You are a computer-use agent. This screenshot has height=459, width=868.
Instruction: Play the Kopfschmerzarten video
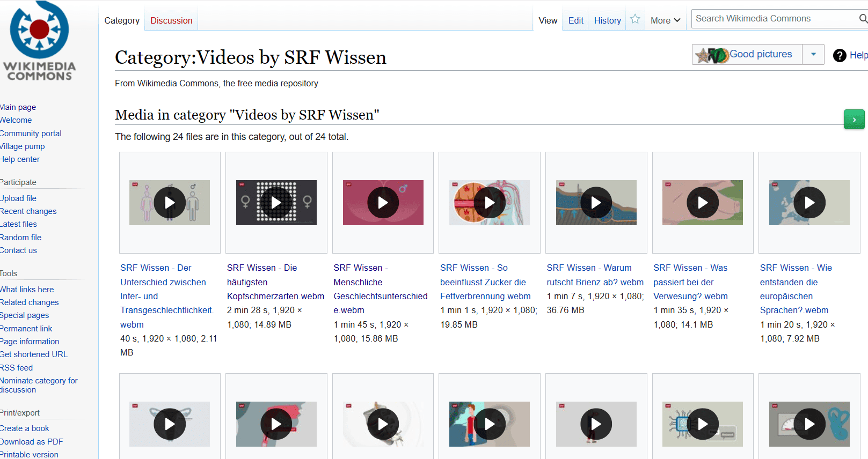[x=276, y=203]
